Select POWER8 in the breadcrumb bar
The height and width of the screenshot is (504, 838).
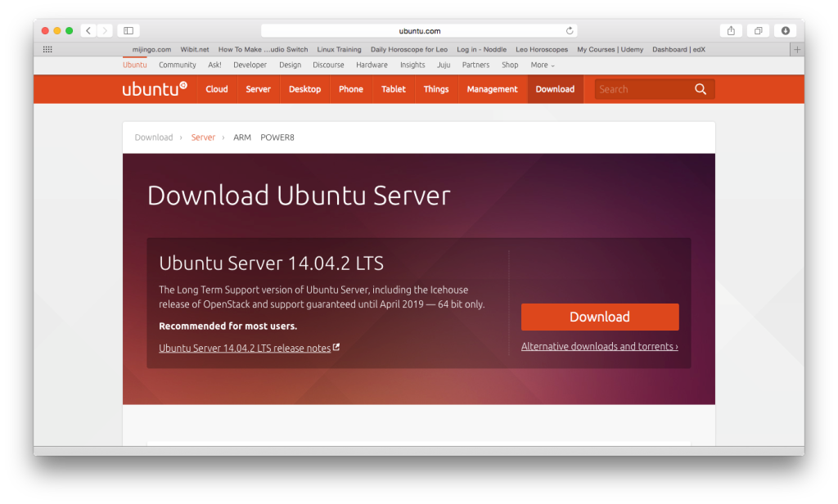(x=277, y=137)
